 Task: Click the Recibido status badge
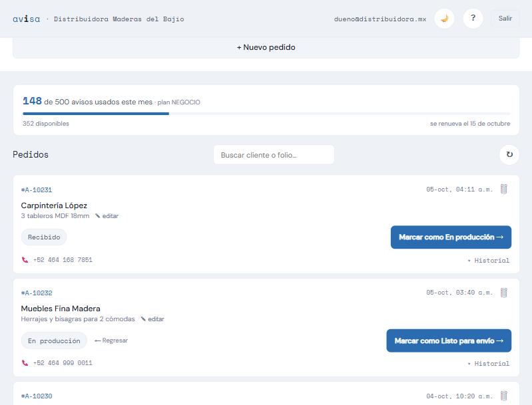click(44, 237)
